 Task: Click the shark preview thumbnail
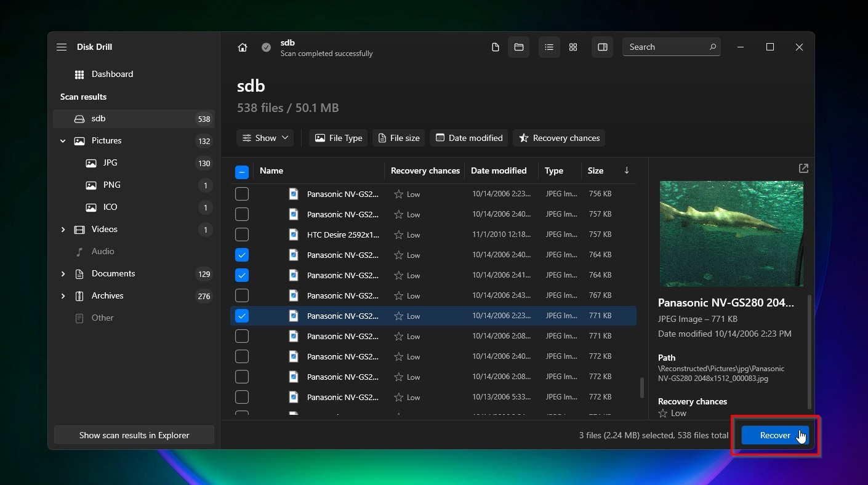(731, 234)
